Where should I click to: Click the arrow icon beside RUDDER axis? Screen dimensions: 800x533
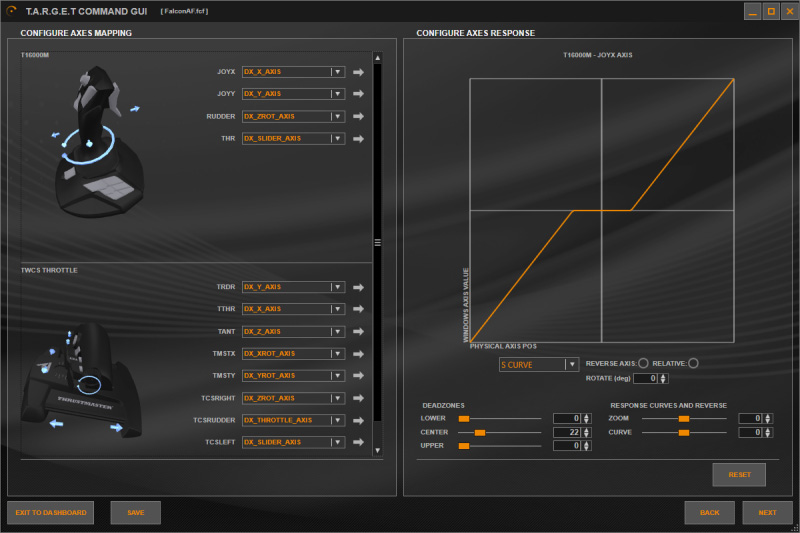tap(358, 116)
